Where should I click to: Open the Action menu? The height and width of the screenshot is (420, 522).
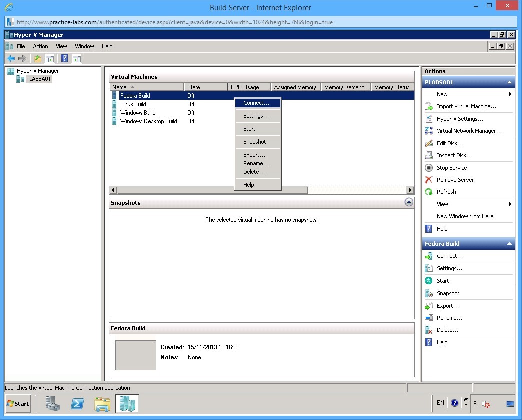[40, 46]
